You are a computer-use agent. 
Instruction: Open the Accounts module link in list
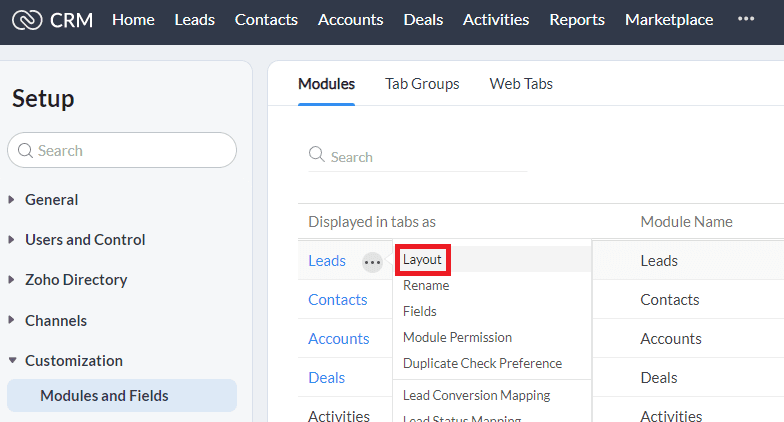[338, 339]
